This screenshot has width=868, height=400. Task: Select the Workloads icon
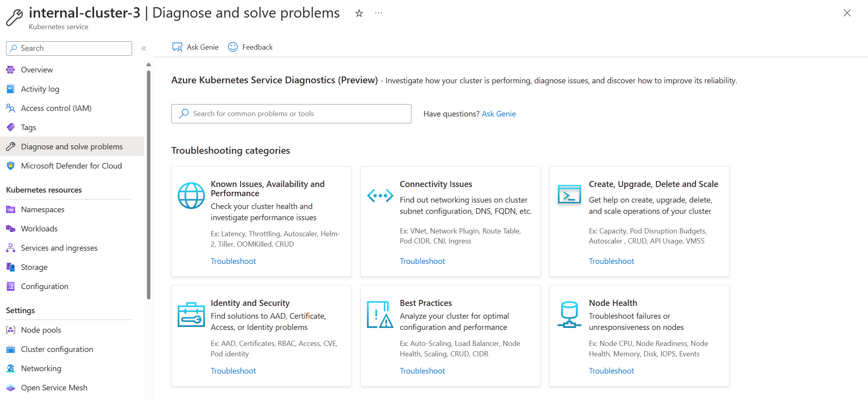[11, 228]
